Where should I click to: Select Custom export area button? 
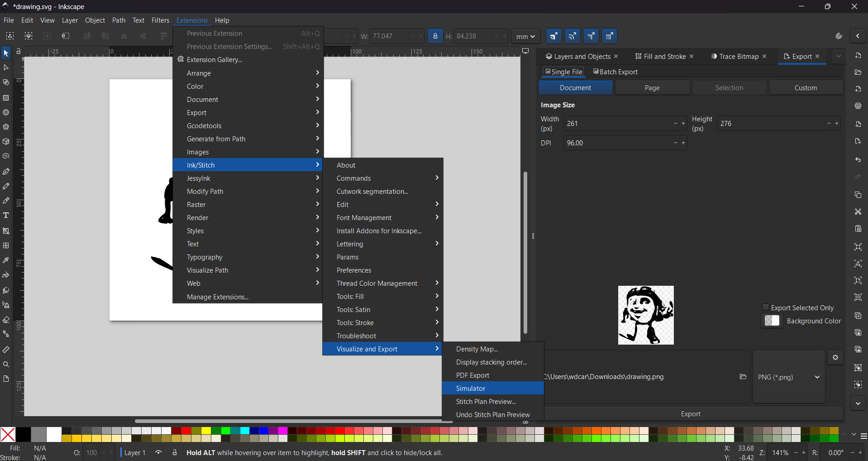pos(806,87)
